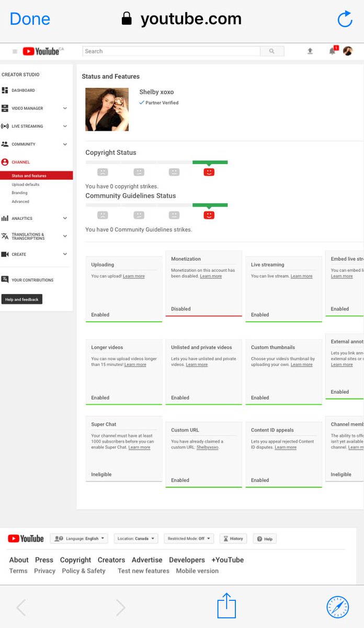The image size is (364, 628).
Task: Open Advanced channel settings
Action: pyautogui.click(x=20, y=201)
